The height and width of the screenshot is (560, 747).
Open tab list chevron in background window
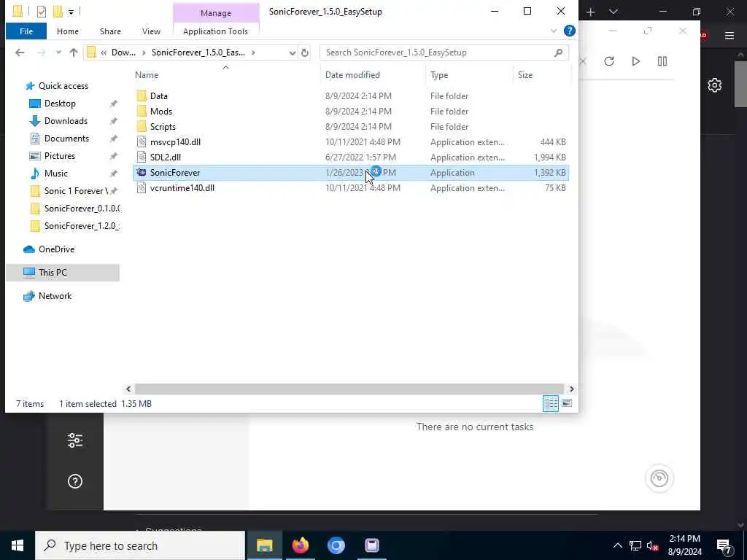pyautogui.click(x=614, y=12)
